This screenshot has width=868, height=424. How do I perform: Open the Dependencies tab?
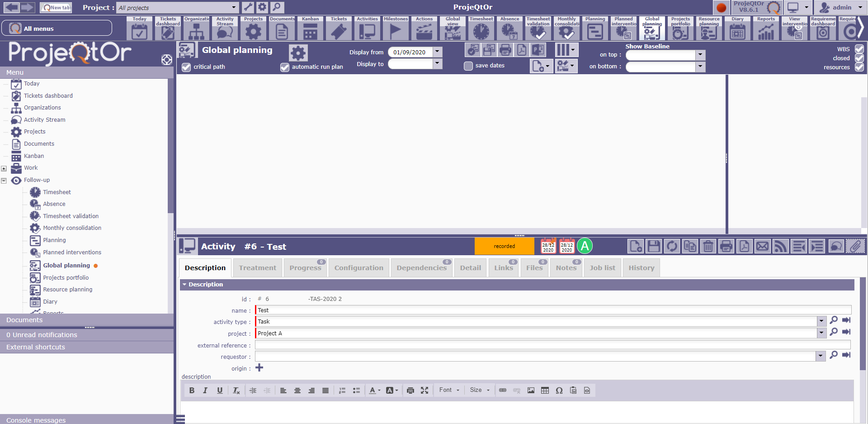[x=421, y=268]
